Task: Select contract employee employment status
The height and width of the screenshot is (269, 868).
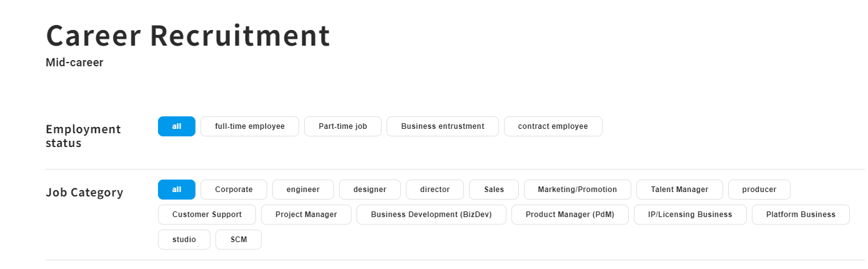Action: pyautogui.click(x=553, y=126)
